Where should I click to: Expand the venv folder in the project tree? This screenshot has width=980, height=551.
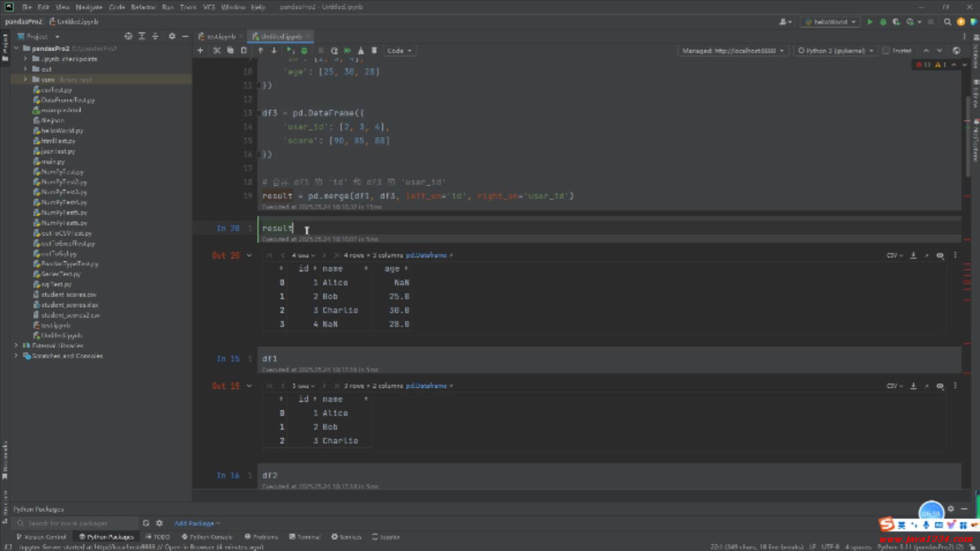(x=25, y=80)
